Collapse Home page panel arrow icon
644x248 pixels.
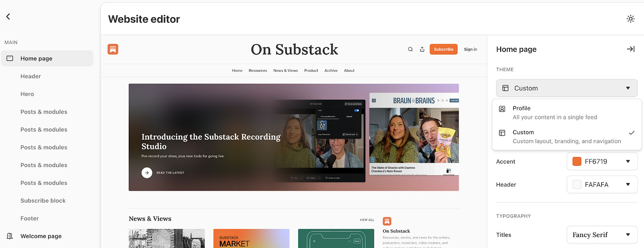pyautogui.click(x=631, y=49)
